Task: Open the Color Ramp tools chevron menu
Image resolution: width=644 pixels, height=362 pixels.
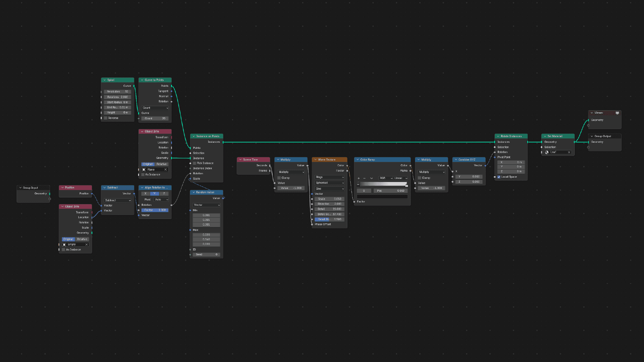Action: [x=371, y=178]
